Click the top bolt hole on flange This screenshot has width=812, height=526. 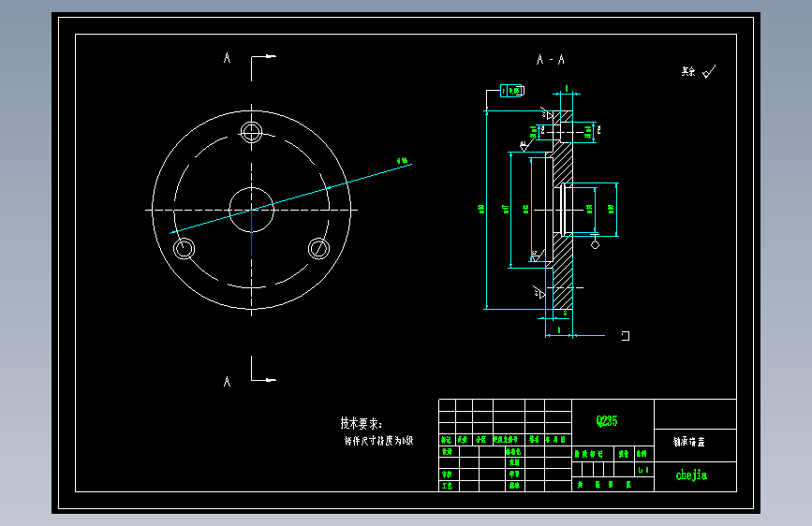[x=252, y=132]
